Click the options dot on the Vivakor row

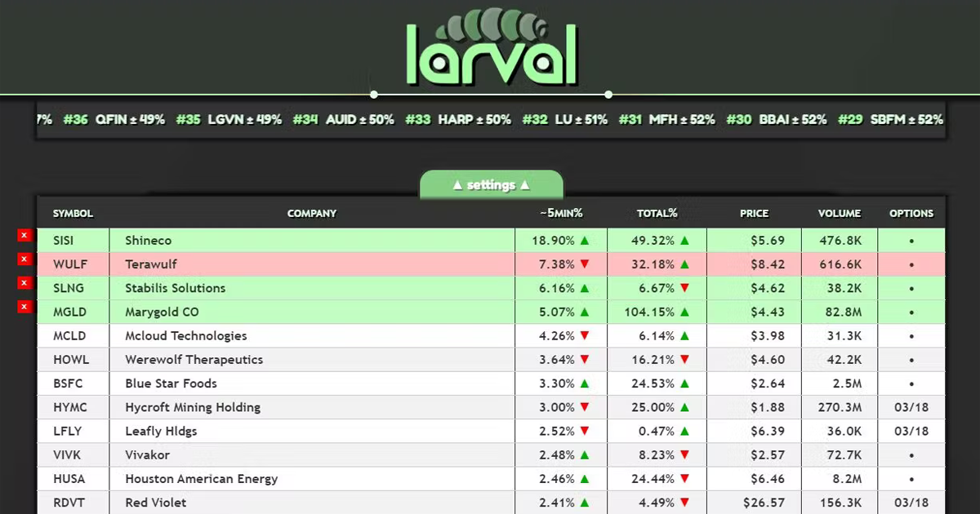pyautogui.click(x=911, y=454)
